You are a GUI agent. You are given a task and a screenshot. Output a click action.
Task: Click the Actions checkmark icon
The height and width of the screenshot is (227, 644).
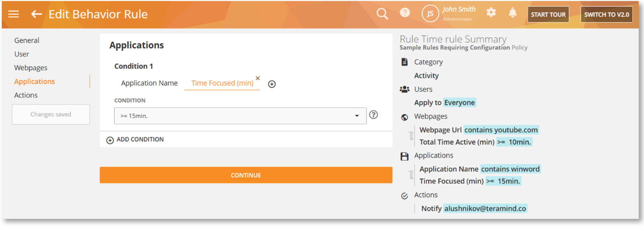tap(404, 196)
